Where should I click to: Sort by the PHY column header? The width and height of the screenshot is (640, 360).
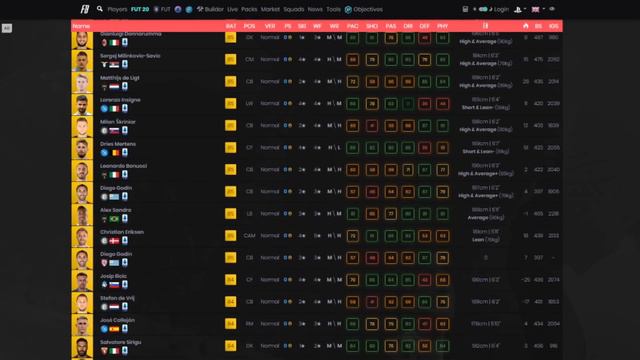point(442,26)
